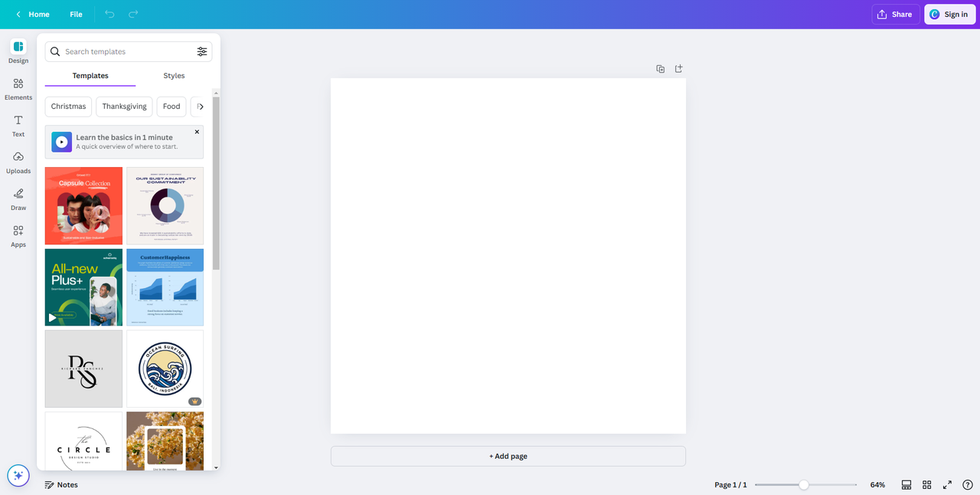Click the templates panel scrollbar
980x495 pixels.
pos(216,183)
